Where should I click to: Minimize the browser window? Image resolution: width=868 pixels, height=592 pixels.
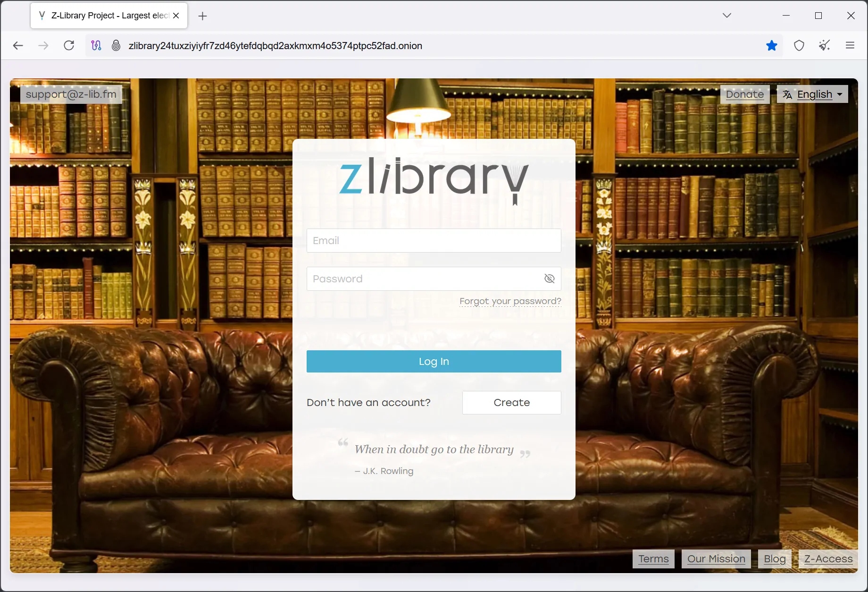(786, 16)
